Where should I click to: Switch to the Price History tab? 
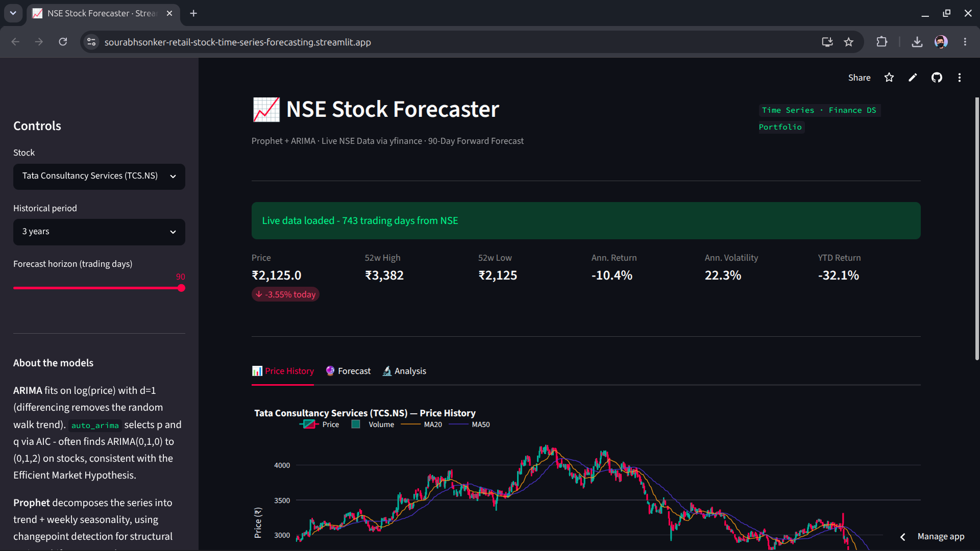[283, 371]
